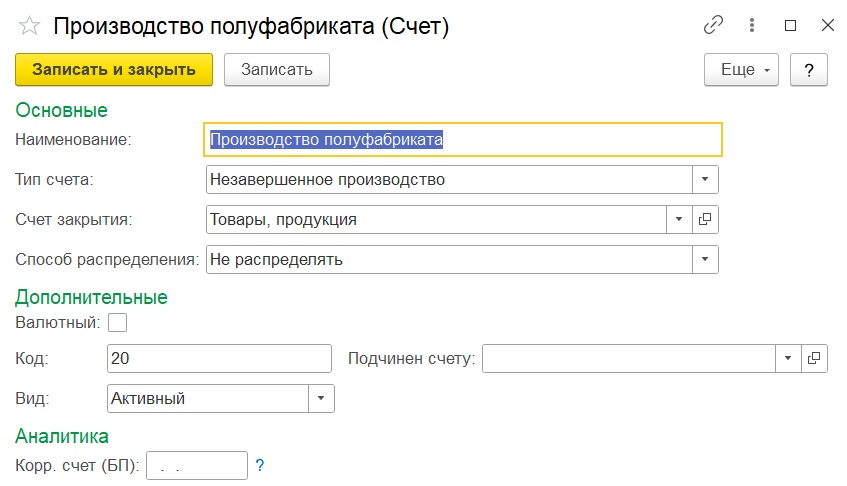
Task: Expand the Счет закрытия dropdown list
Action: coord(679,219)
